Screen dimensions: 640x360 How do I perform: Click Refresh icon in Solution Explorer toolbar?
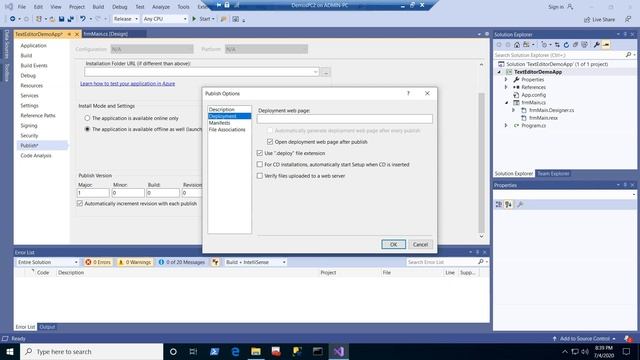click(x=566, y=45)
